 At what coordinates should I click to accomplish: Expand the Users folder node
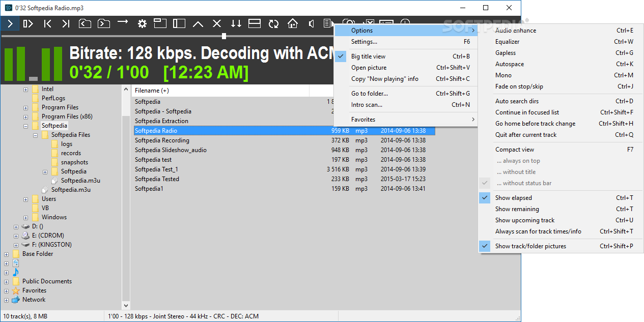(25, 199)
